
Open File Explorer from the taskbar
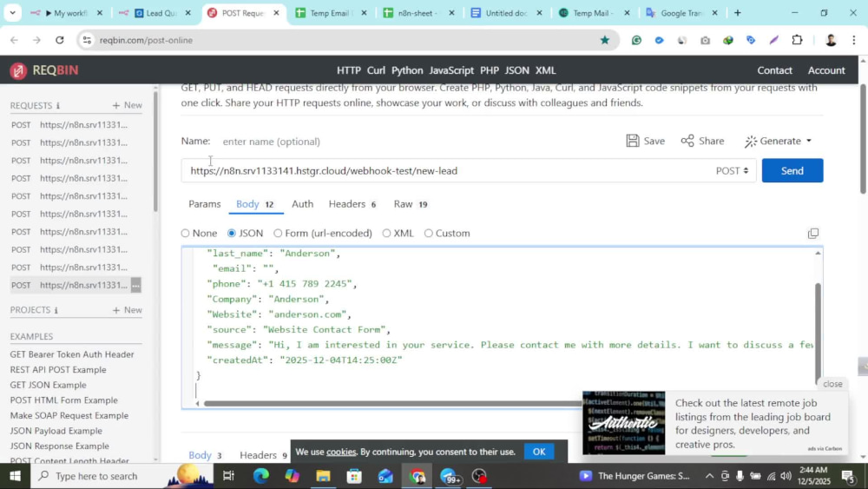coord(323,476)
